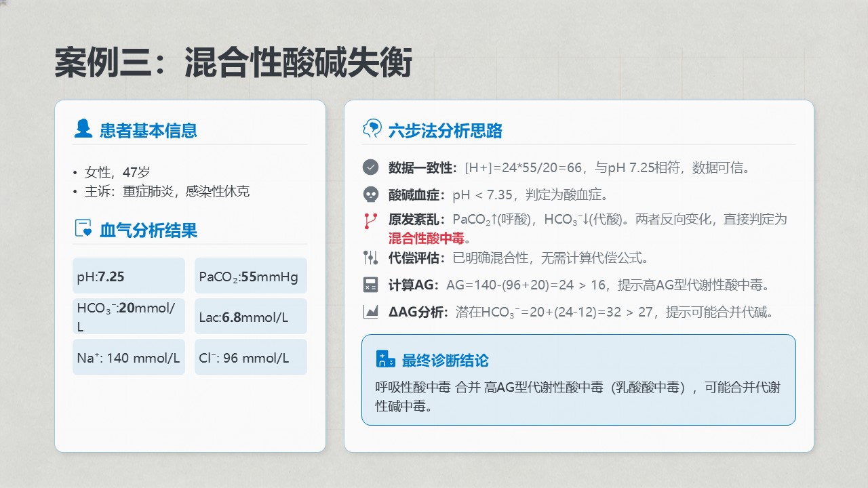Click the hospital icon beside 最终诊断结论
This screenshot has height=488, width=868.
click(x=385, y=359)
